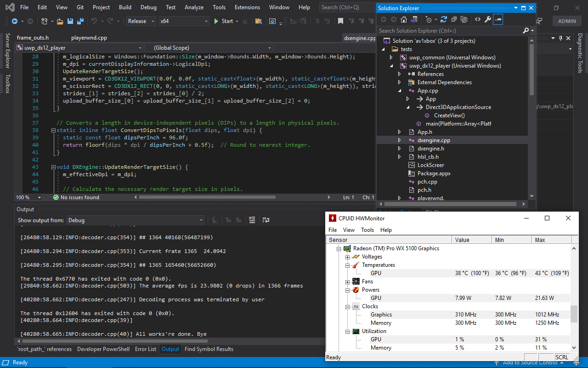
Task: Open the Debug menu
Action: click(148, 7)
